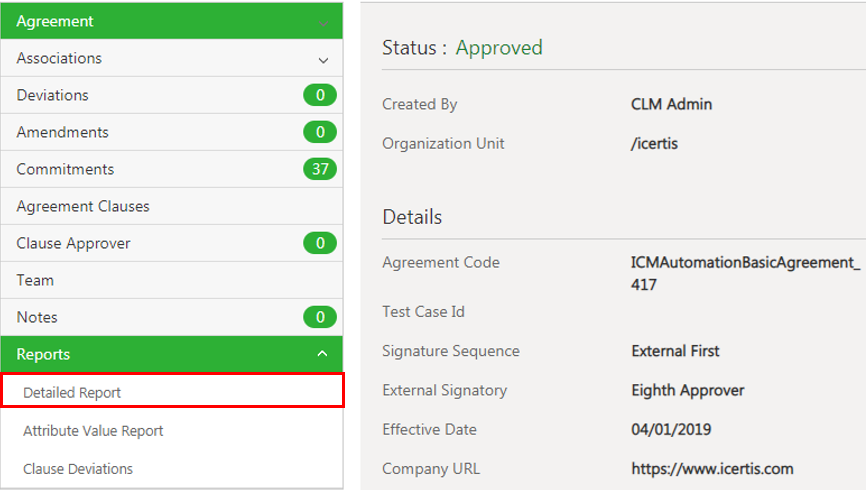
Task: Collapse the Agreement section header chevron
Action: click(x=322, y=21)
